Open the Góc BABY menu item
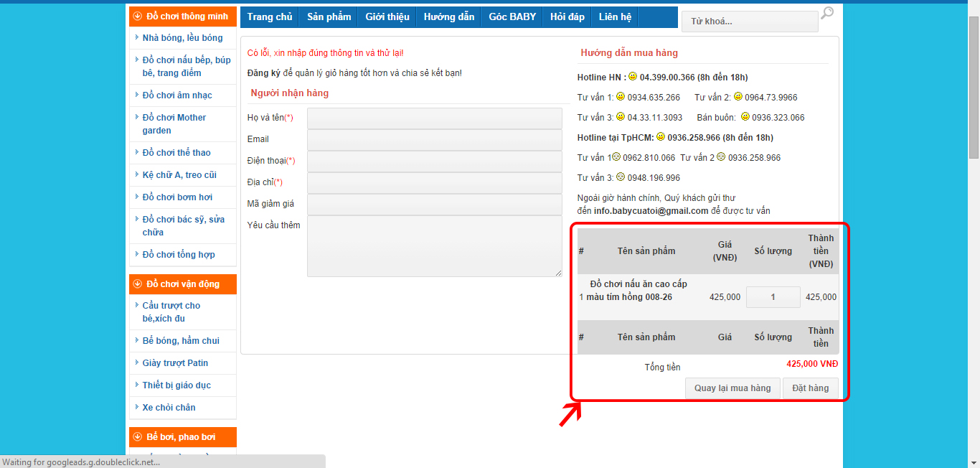980x468 pixels. point(512,17)
